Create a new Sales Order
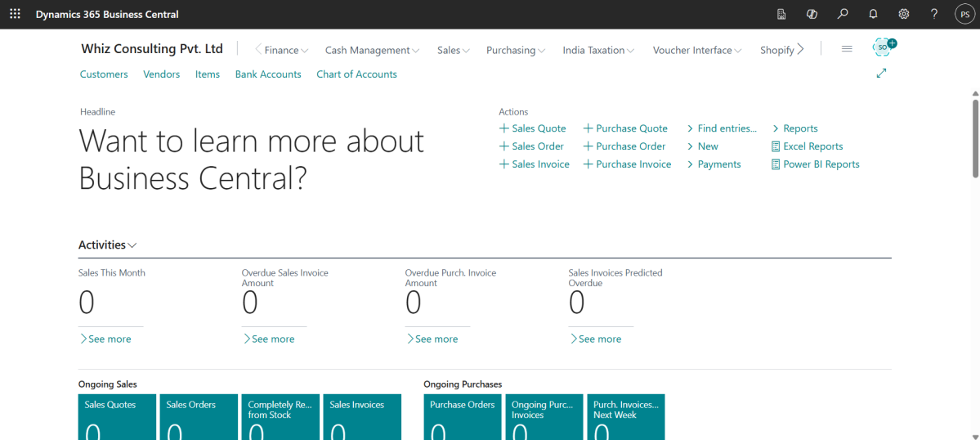Viewport: 980px width, 440px height. point(531,146)
